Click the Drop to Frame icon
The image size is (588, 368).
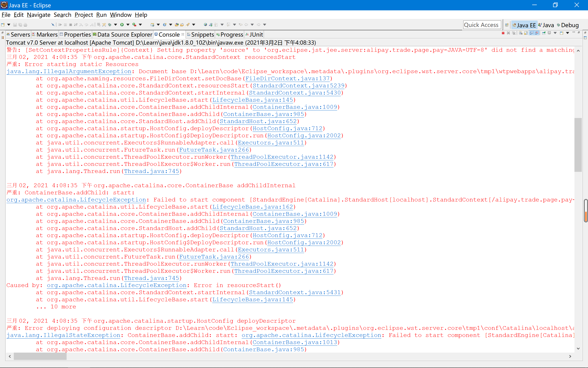98,25
